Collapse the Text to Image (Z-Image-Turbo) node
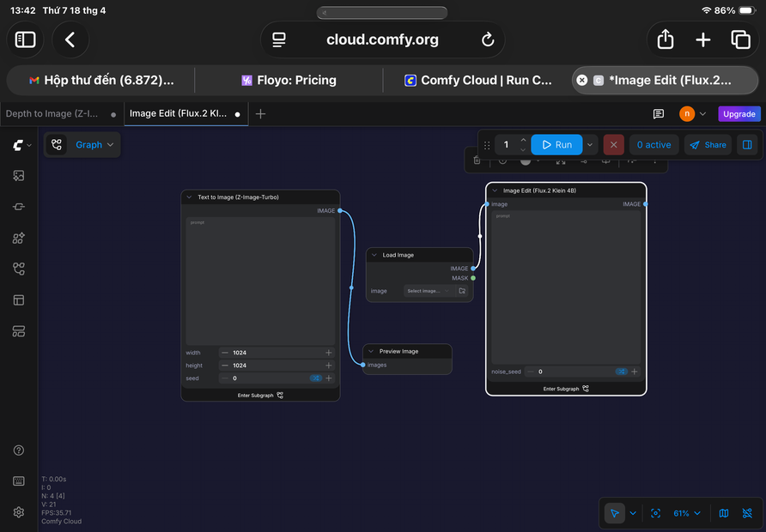Screen dimensions: 766x532 [189, 197]
